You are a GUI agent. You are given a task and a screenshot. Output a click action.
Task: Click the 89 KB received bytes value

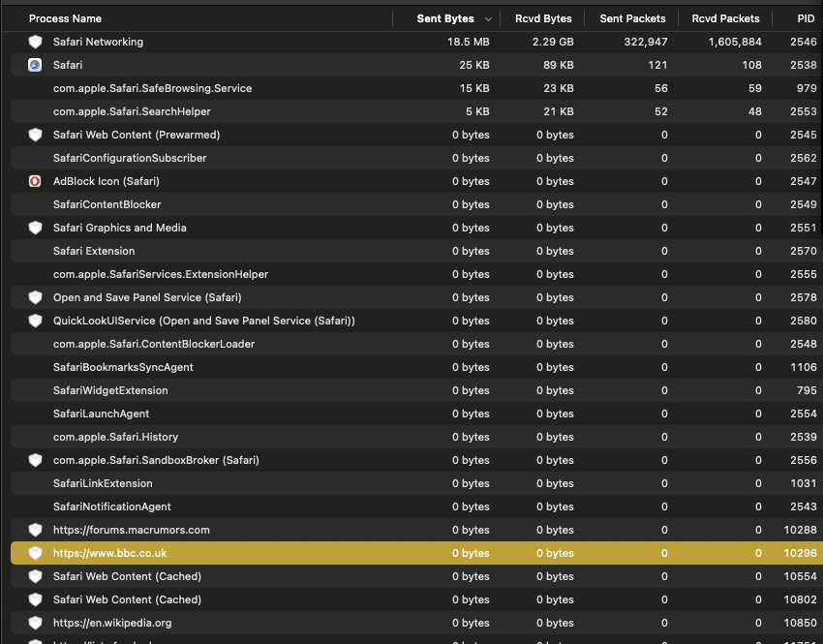click(558, 65)
